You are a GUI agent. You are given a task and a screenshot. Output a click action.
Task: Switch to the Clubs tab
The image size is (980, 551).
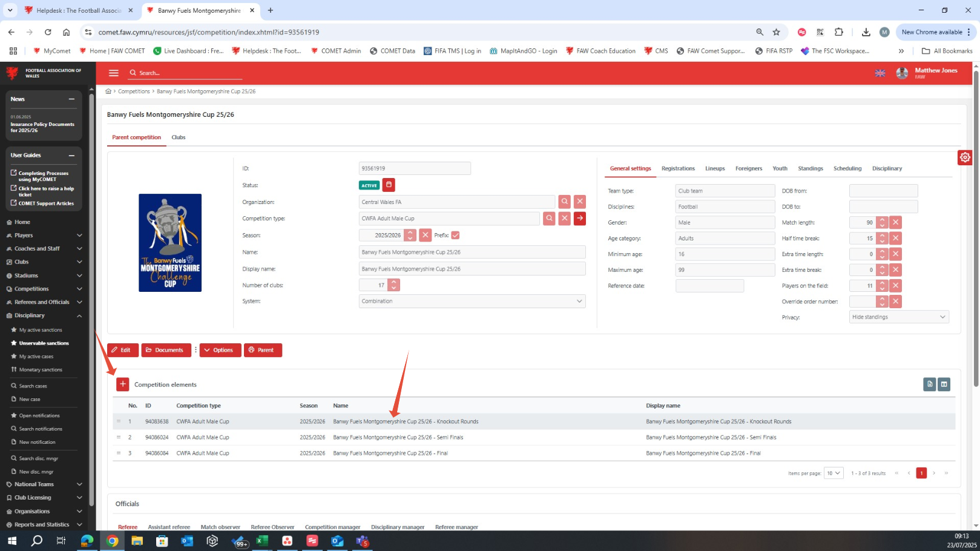pyautogui.click(x=179, y=137)
